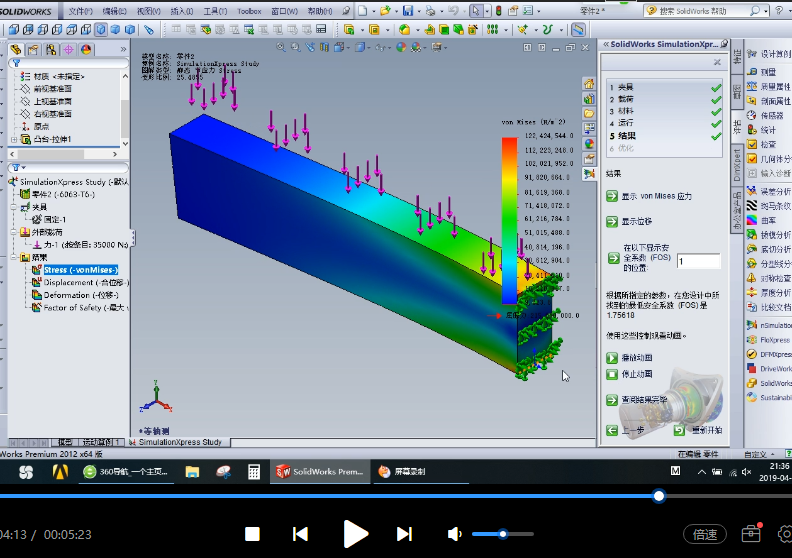Open the 文件(F) menu

click(x=80, y=11)
